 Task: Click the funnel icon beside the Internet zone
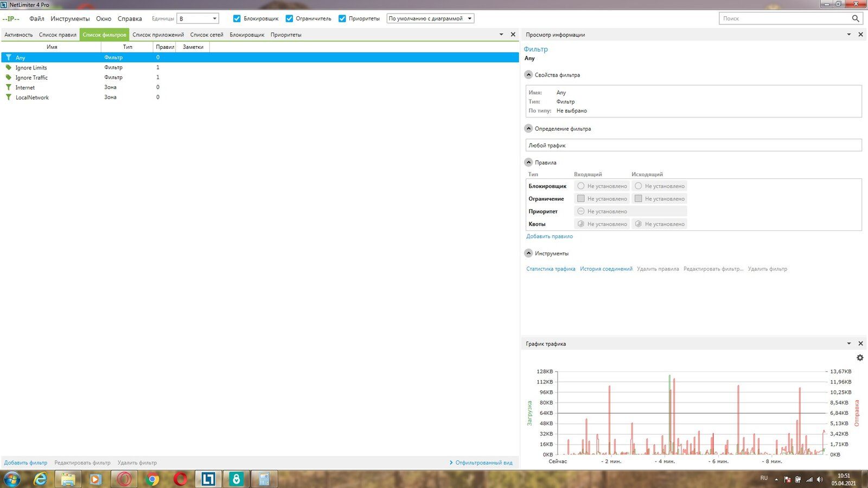click(9, 87)
